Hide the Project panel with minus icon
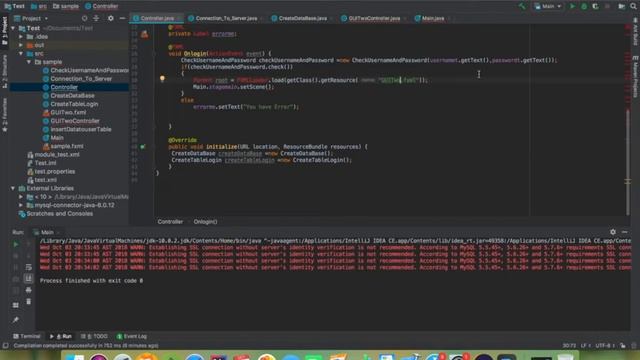The width and height of the screenshot is (640, 360). [x=122, y=18]
